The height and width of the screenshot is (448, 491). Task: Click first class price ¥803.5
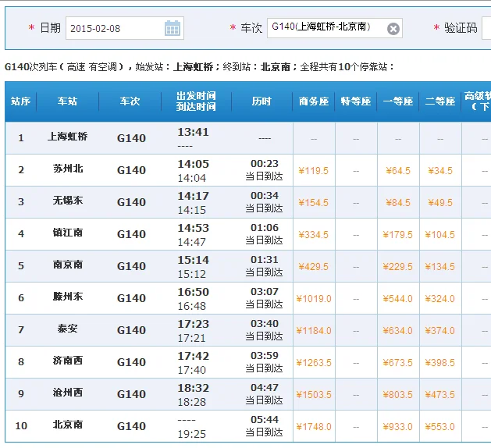tap(397, 395)
